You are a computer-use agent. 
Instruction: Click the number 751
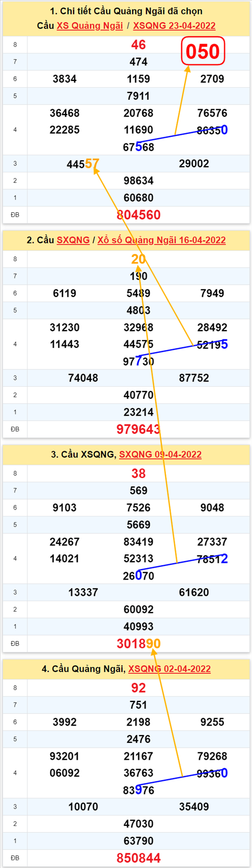point(139,705)
